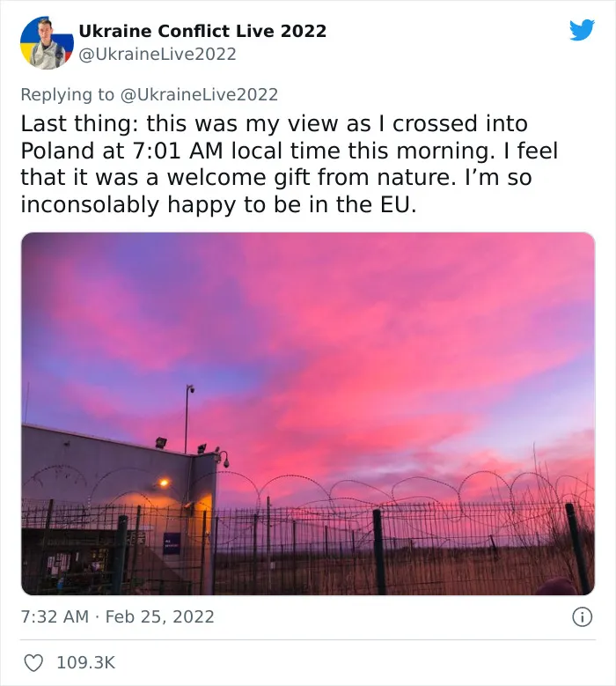Open the account's profile avatar photo
This screenshot has height=686, width=616.
click(47, 43)
